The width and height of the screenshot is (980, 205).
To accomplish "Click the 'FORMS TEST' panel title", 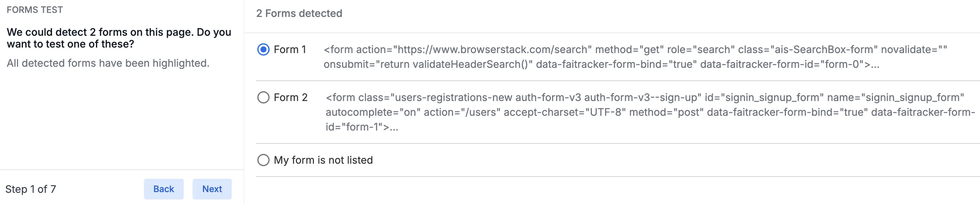I will point(35,10).
